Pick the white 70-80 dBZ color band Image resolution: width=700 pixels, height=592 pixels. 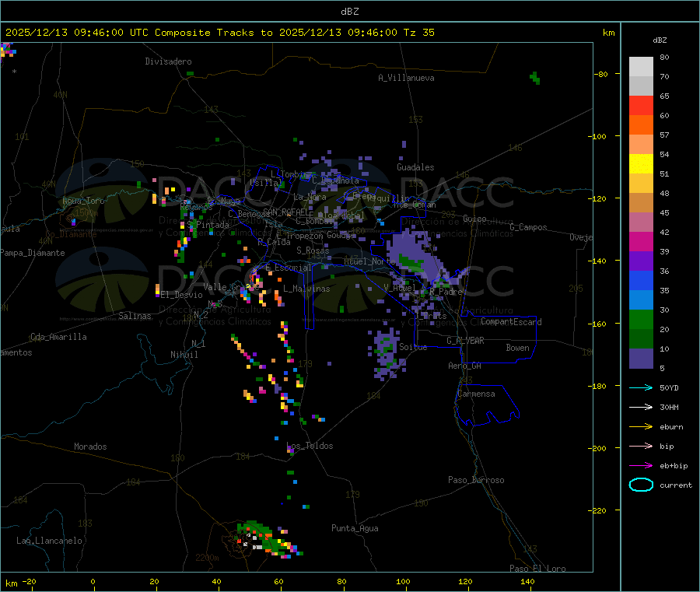[641, 67]
